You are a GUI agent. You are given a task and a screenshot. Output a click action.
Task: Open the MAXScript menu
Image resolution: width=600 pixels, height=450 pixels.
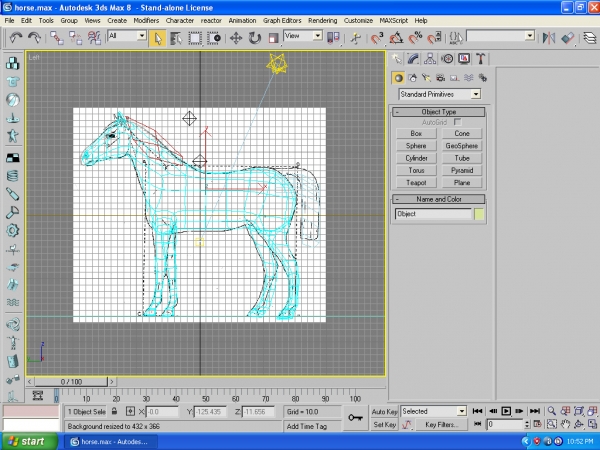(393, 21)
